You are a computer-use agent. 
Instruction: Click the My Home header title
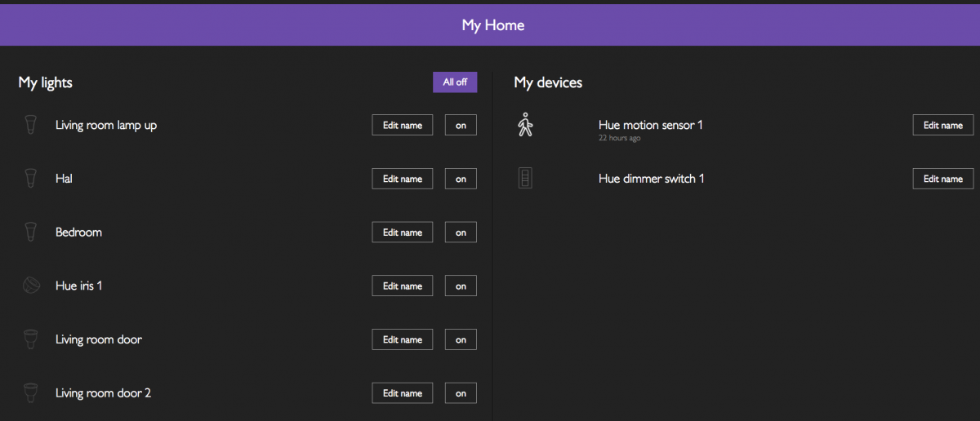tap(493, 25)
